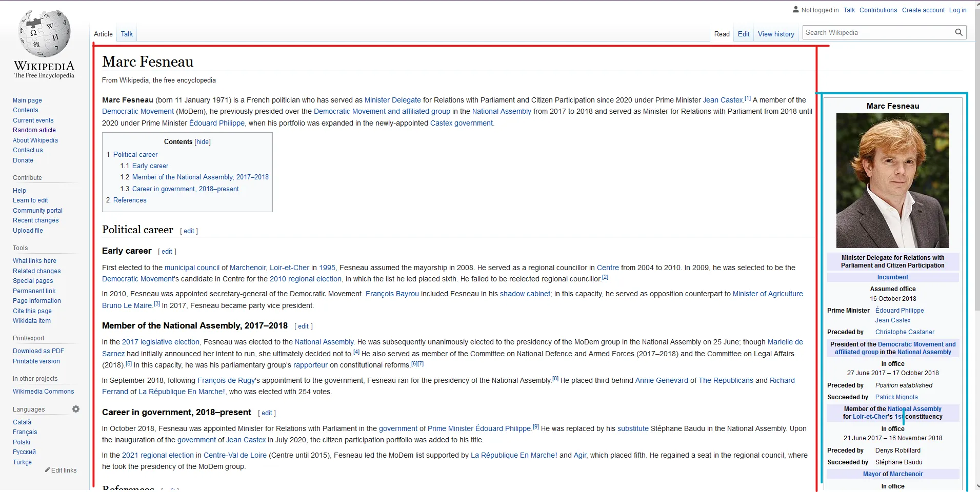
Task: Open Wikimedia Commons
Action: click(x=43, y=391)
